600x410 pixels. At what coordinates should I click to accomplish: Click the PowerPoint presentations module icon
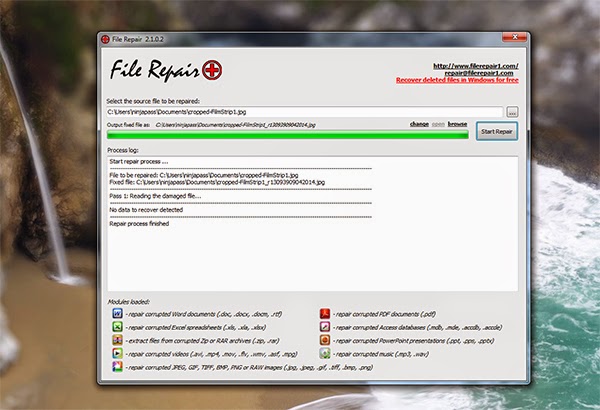coord(325,340)
